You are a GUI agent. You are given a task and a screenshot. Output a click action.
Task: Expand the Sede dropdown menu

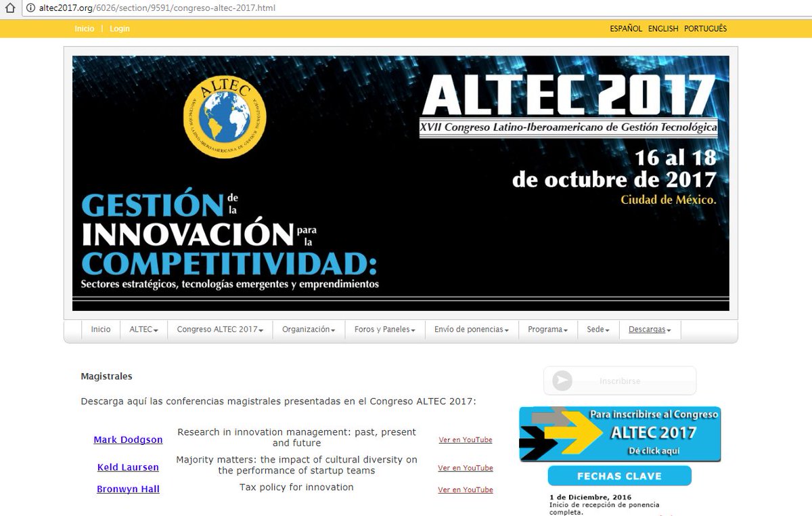598,329
